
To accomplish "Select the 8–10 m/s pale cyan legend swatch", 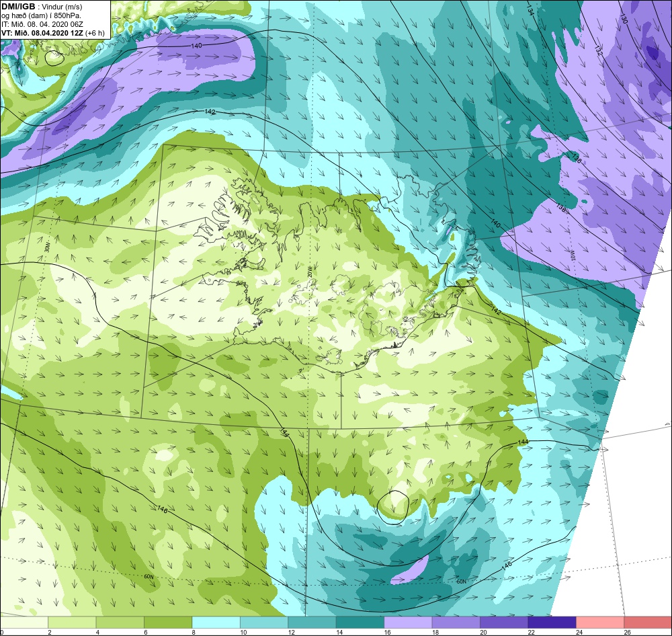I will 216,622.
